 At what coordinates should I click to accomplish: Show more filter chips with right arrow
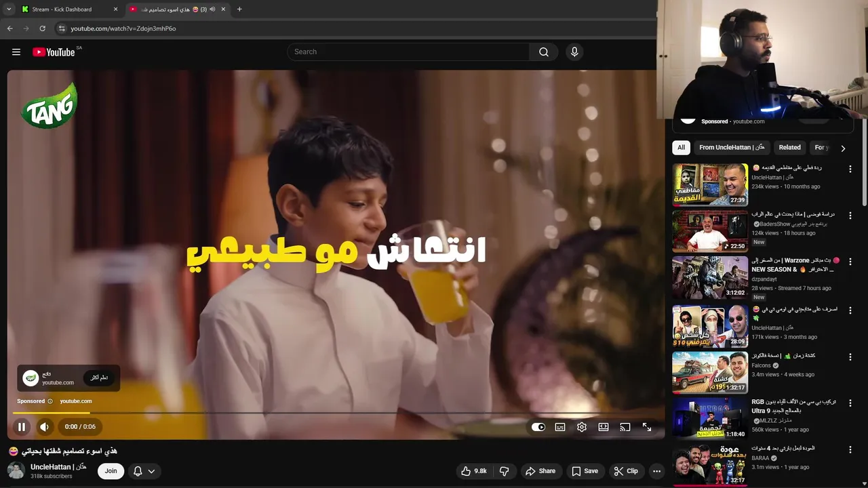pyautogui.click(x=843, y=148)
